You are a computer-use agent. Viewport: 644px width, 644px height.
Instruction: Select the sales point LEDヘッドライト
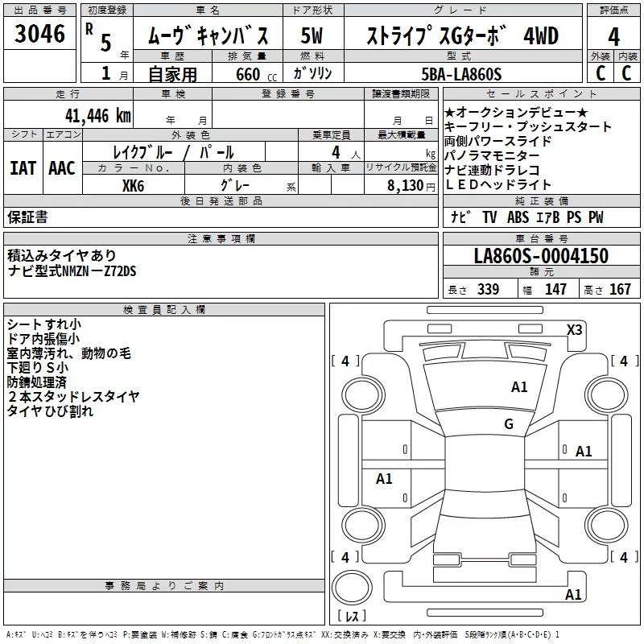(497, 185)
